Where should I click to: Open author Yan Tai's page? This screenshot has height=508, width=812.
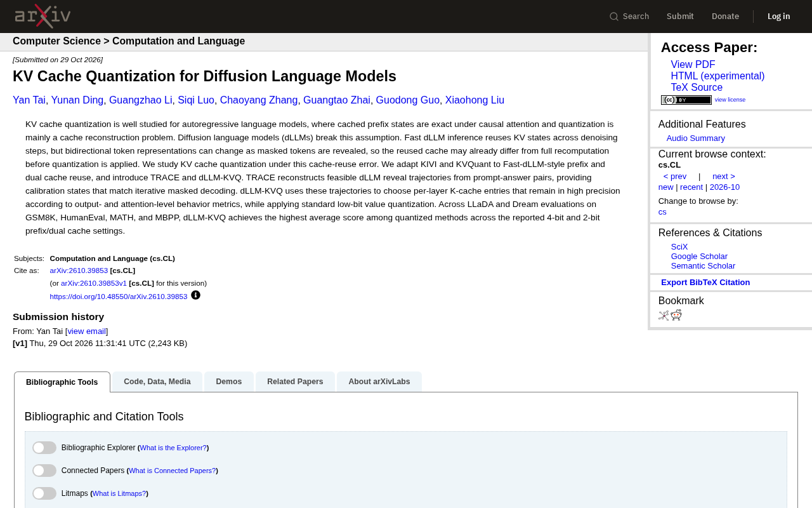29,100
